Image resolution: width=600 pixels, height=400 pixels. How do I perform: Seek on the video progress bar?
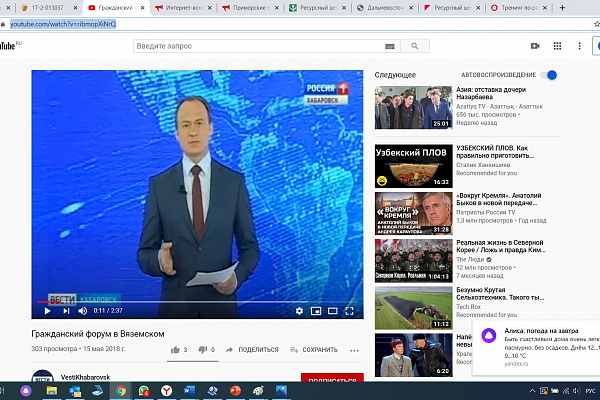click(197, 302)
